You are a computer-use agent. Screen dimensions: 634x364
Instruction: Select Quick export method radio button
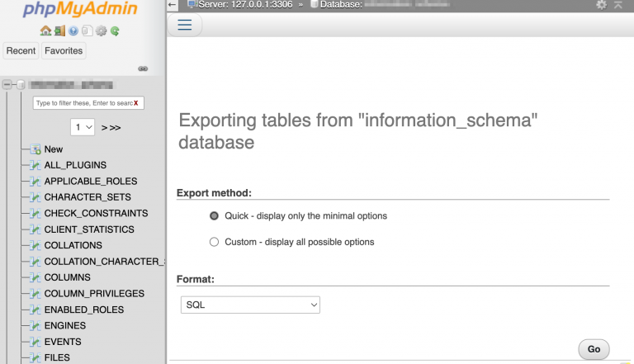tap(215, 215)
